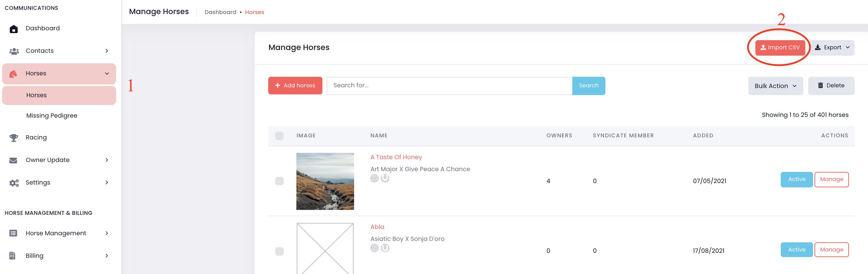Click the Billing document icon
The width and height of the screenshot is (868, 274).
(x=13, y=256)
